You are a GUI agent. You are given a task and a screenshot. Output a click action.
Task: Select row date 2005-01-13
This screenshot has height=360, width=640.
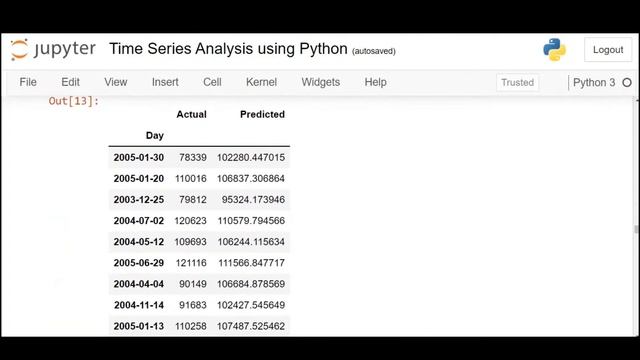click(x=139, y=326)
